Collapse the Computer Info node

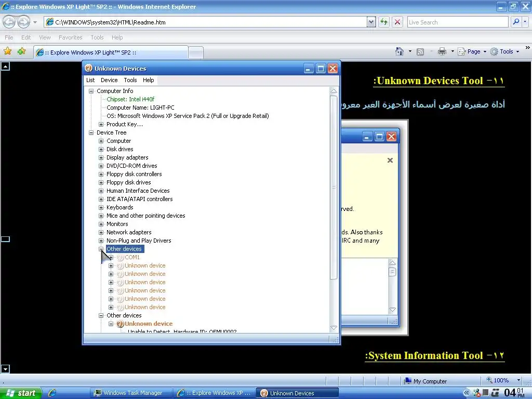click(91, 91)
